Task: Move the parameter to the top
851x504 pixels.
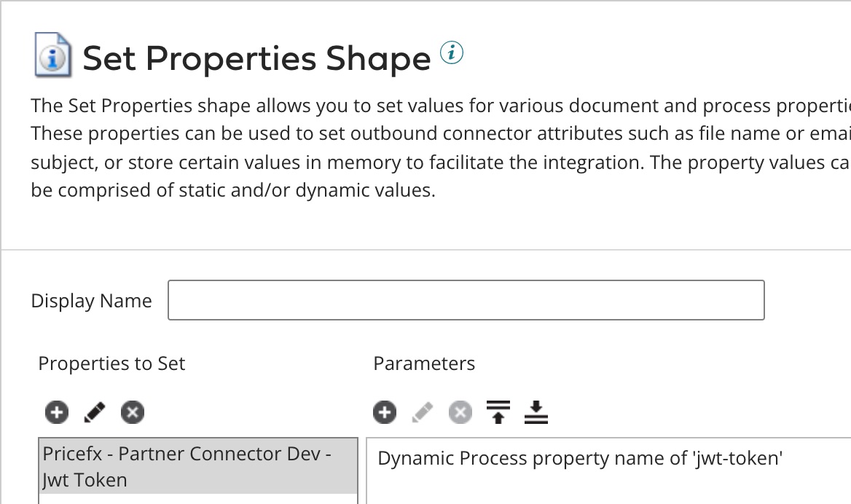Action: pos(498,412)
